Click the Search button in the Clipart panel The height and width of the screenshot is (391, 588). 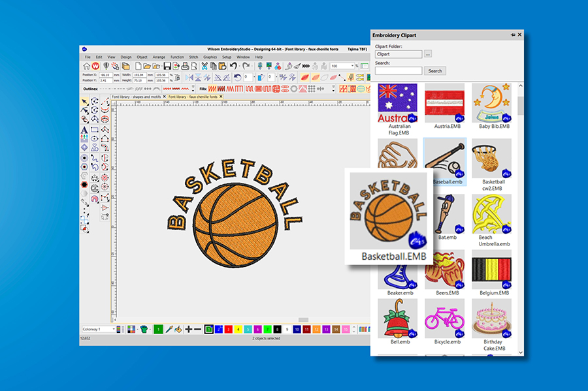(435, 70)
